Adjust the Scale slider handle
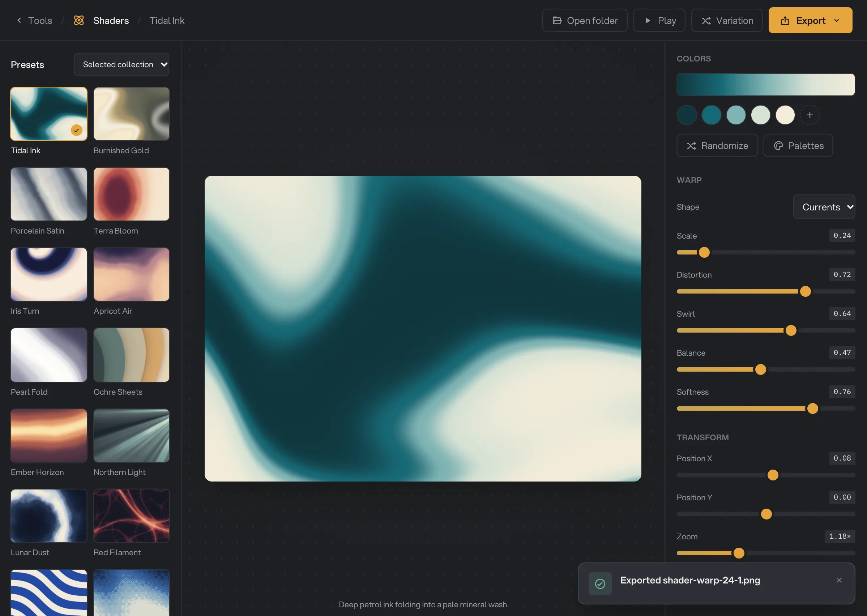This screenshot has width=867, height=616. 704,252
